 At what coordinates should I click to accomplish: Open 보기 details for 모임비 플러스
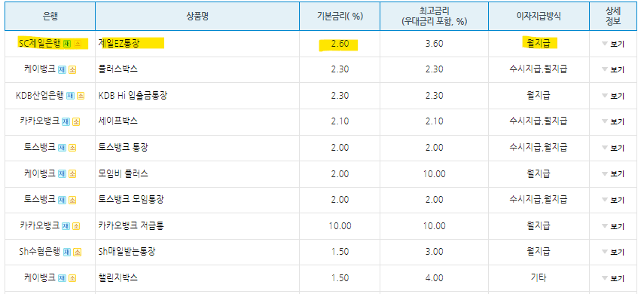pyautogui.click(x=613, y=174)
